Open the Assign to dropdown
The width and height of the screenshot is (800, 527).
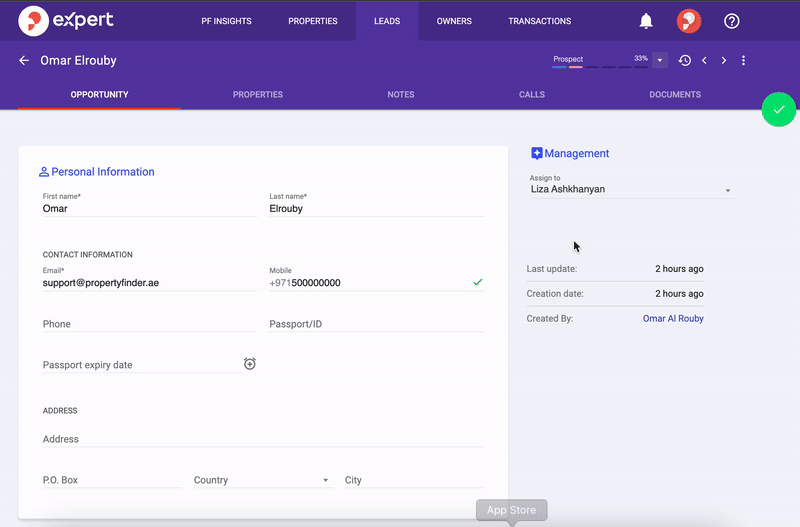631,189
